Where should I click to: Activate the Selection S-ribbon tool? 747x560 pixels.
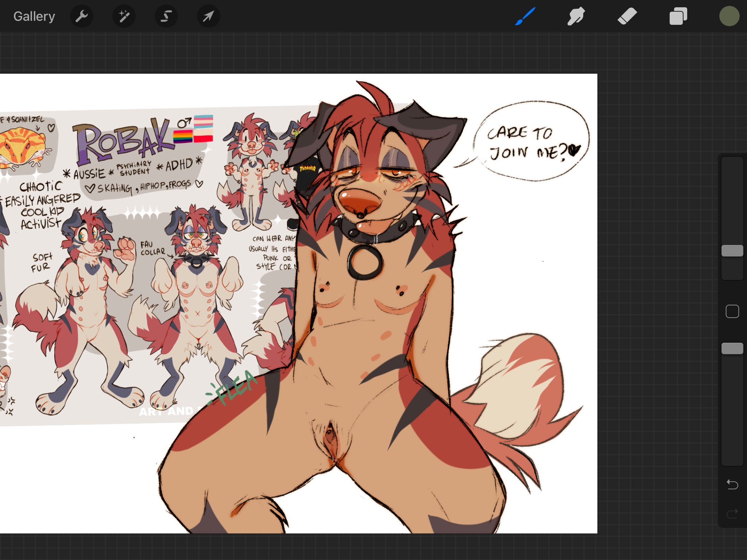166,16
